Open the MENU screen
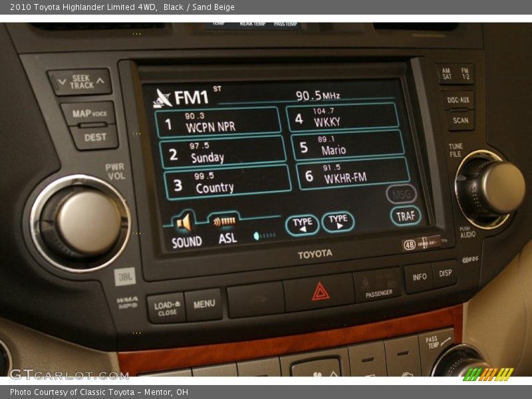This screenshot has height=399, width=532. click(x=203, y=304)
